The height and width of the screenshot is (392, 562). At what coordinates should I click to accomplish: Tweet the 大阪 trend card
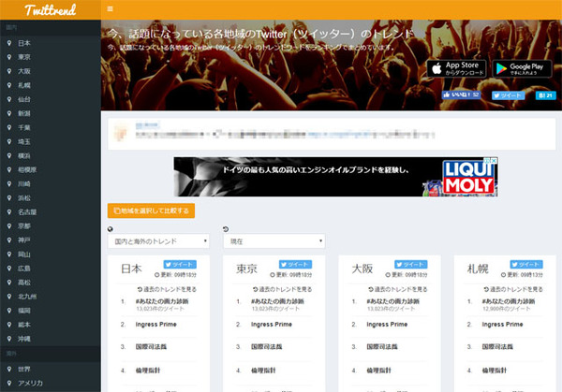[411, 265]
